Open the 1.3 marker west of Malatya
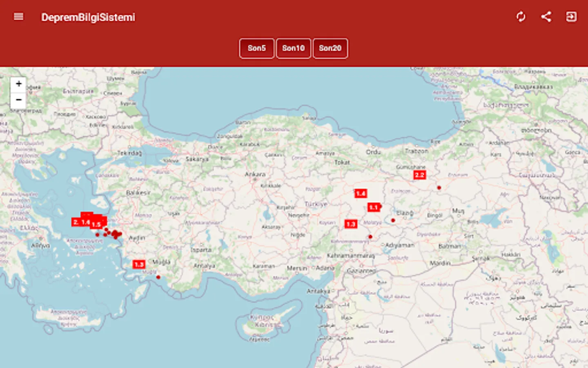 click(351, 224)
